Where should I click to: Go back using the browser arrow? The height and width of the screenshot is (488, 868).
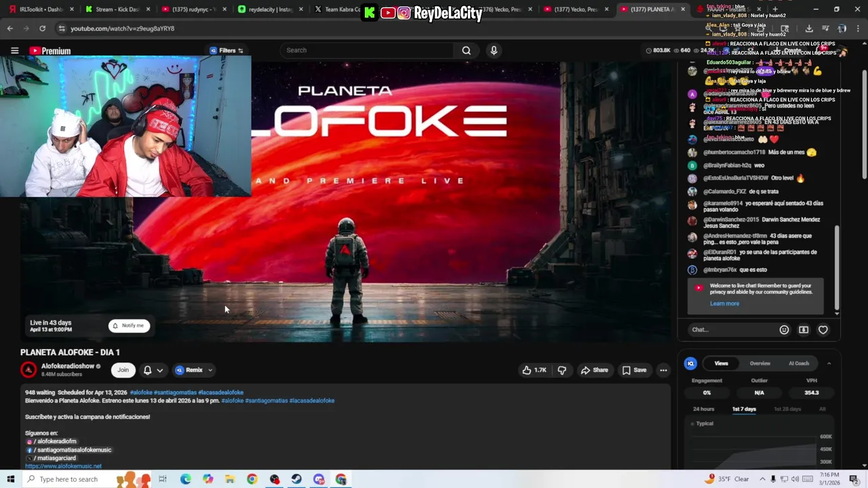(x=9, y=28)
